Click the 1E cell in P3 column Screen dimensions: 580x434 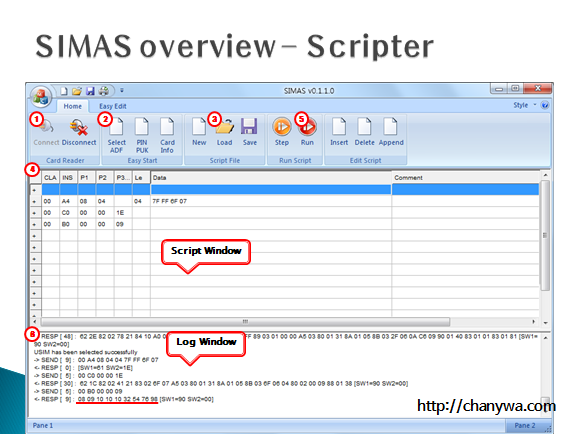[123, 213]
